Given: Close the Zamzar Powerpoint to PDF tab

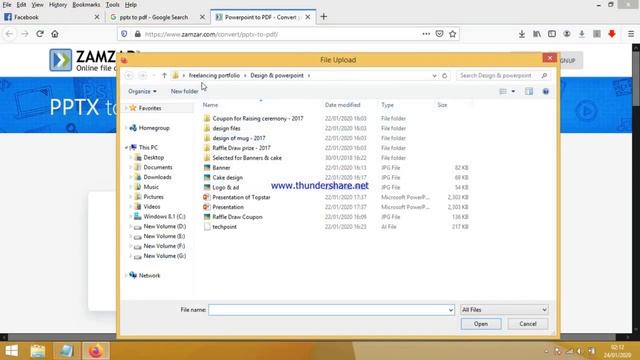Looking at the screenshot, I should (308, 17).
